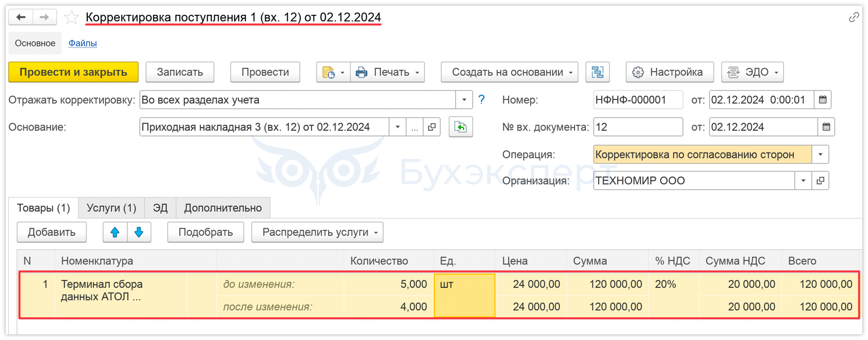Image resolution: width=868 pixels, height=340 pixels.
Task: Show related documents structure icon
Action: click(598, 72)
